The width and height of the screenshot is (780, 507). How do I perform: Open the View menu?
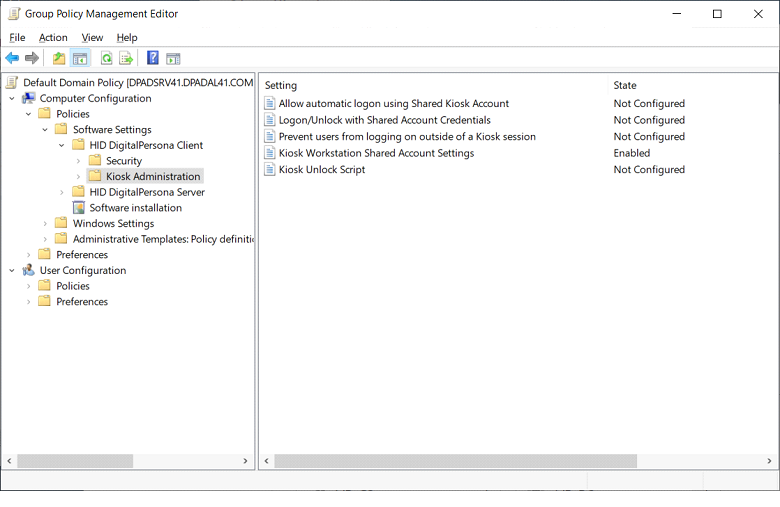coord(92,38)
